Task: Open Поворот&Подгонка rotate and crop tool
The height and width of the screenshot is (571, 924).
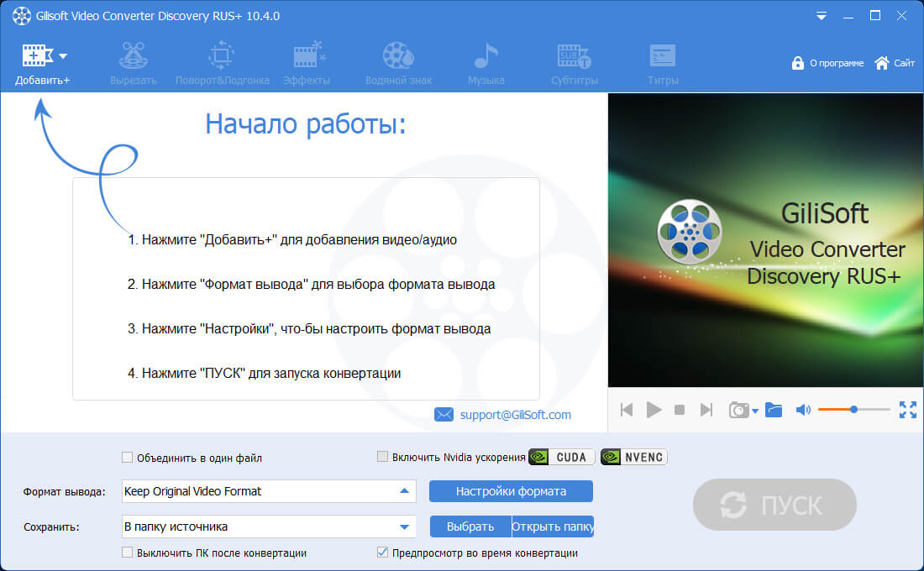Action: tap(222, 63)
